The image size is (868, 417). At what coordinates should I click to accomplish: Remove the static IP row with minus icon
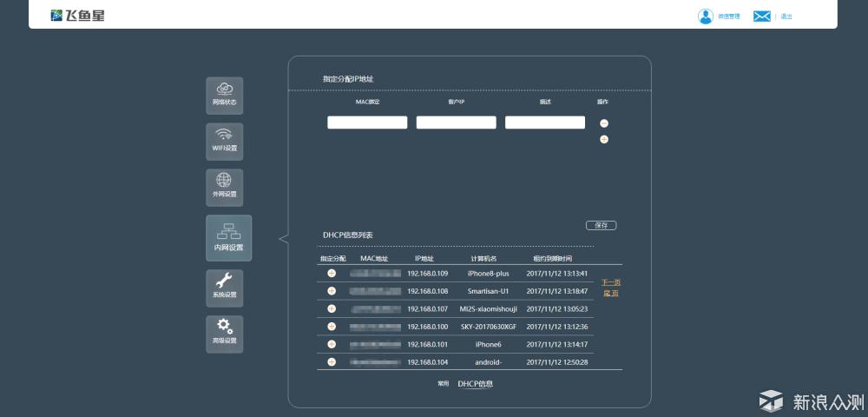point(604,123)
